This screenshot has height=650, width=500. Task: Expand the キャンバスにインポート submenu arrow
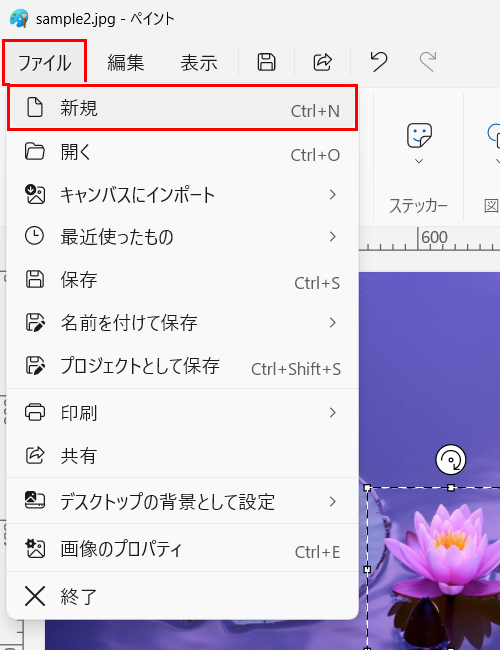click(333, 194)
